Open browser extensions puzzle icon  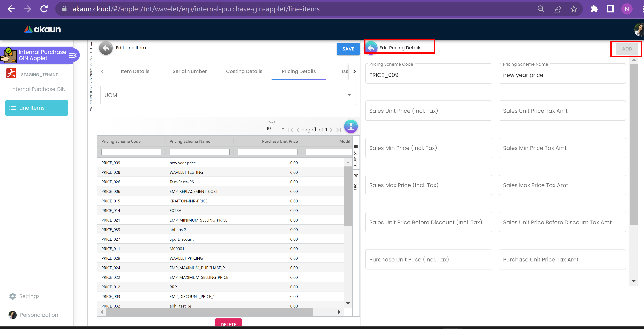pyautogui.click(x=594, y=9)
